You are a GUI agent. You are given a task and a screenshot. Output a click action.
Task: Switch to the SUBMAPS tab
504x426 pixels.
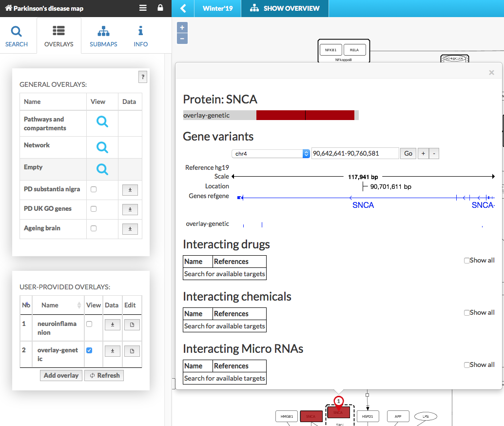[103, 36]
